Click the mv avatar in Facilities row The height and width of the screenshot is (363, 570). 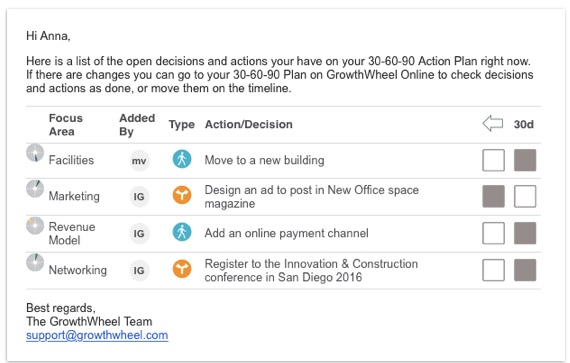tap(139, 161)
